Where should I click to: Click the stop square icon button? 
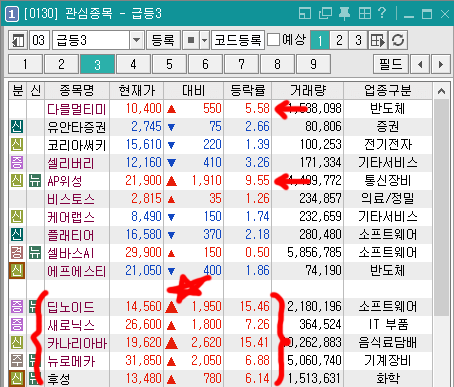(x=191, y=40)
